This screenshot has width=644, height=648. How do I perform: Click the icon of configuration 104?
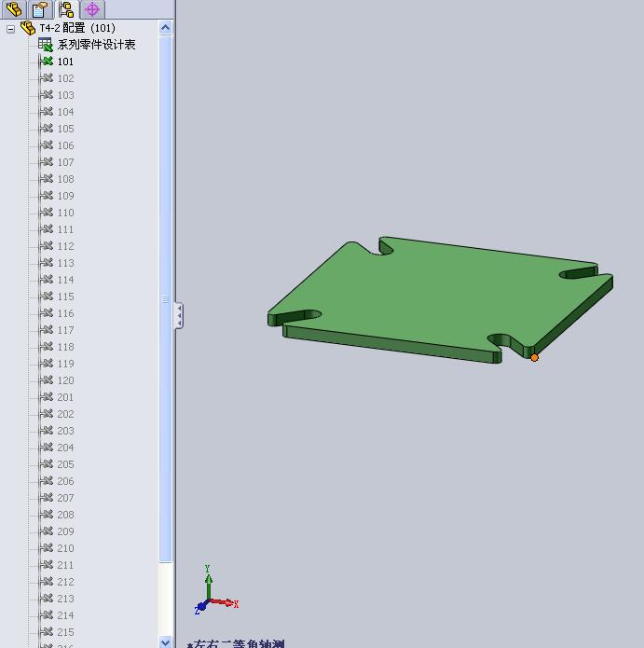click(x=47, y=112)
